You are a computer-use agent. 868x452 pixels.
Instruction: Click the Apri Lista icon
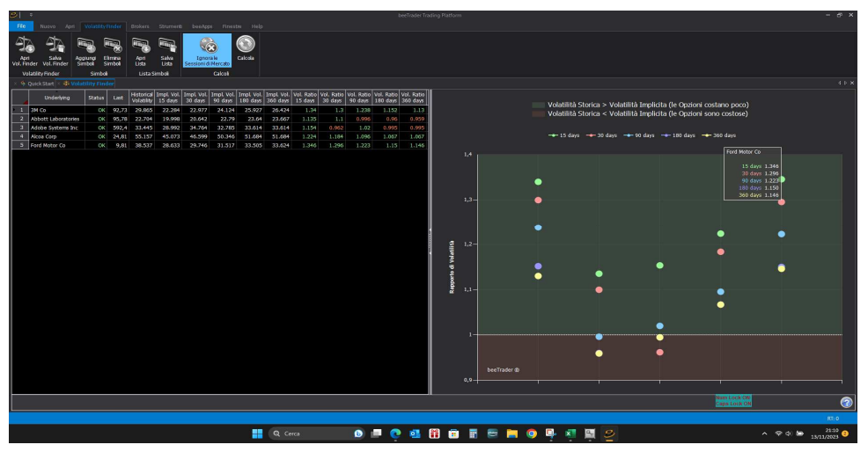pos(141,51)
